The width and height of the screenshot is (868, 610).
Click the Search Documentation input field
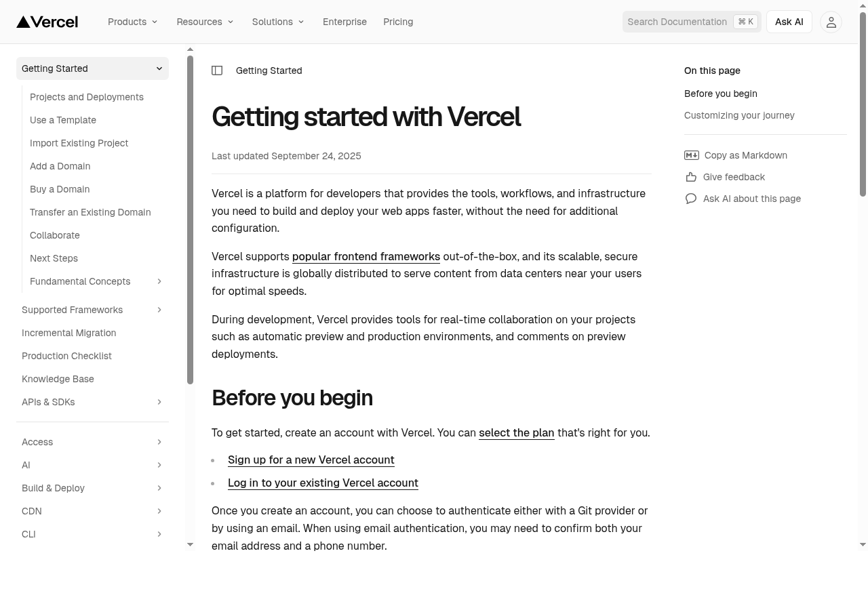[x=678, y=22]
